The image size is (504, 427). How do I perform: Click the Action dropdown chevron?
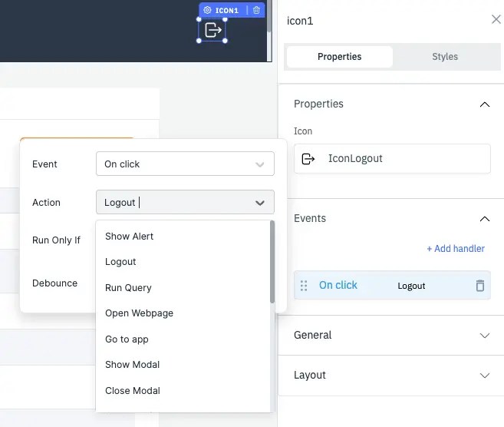pos(259,203)
